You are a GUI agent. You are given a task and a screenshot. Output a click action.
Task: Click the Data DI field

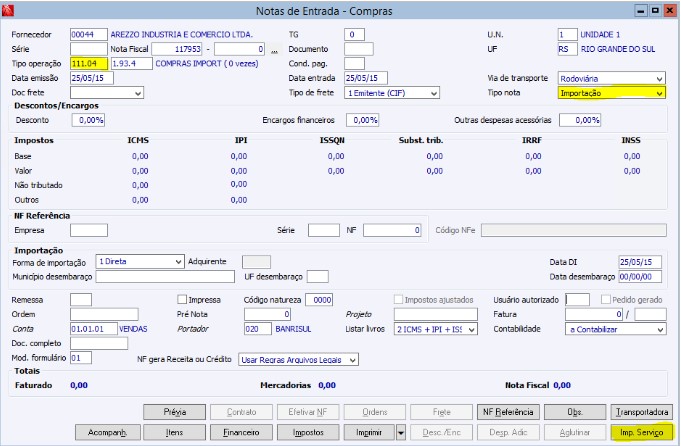(x=640, y=262)
